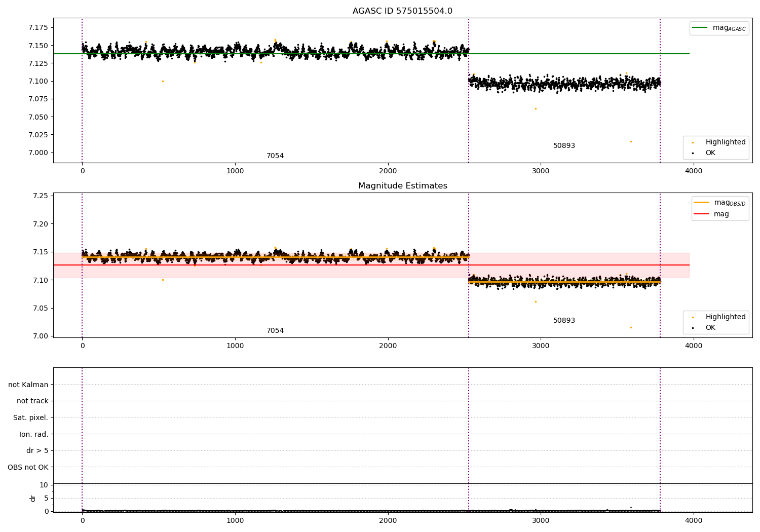Click the 'dr > 5' row label

pyautogui.click(x=37, y=451)
